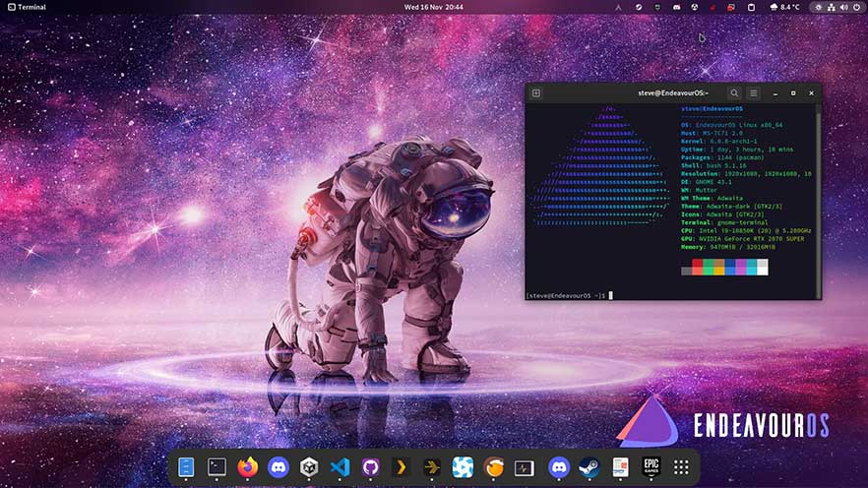868x488 pixels.
Task: Click the Steam icon in the dock
Action: tap(589, 467)
